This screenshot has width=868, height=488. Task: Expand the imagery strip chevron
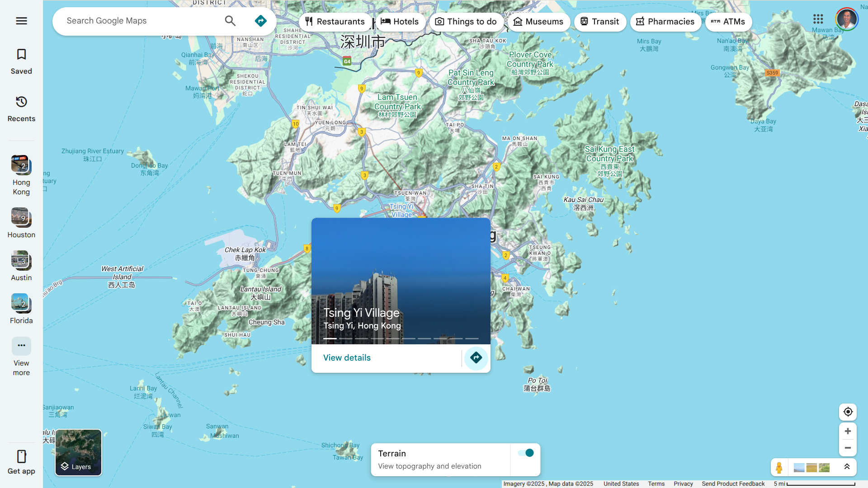[847, 467]
